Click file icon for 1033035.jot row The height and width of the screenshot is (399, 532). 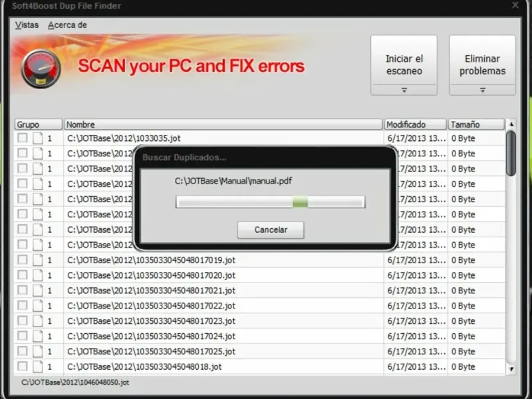coord(38,138)
